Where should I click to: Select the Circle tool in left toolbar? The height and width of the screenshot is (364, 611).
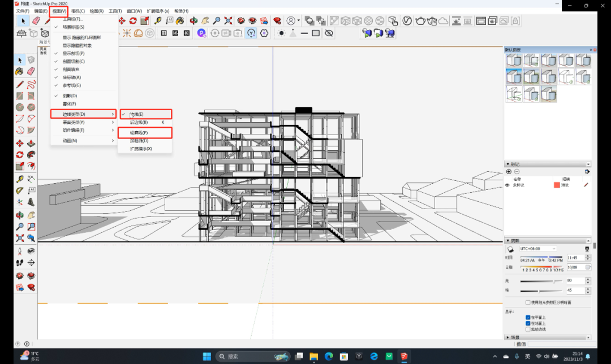pyautogui.click(x=19, y=107)
